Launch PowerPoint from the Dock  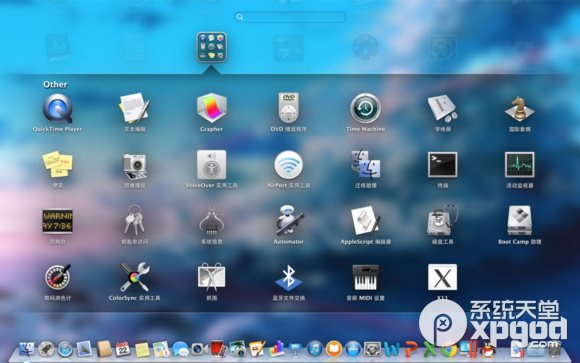pyautogui.click(x=411, y=349)
